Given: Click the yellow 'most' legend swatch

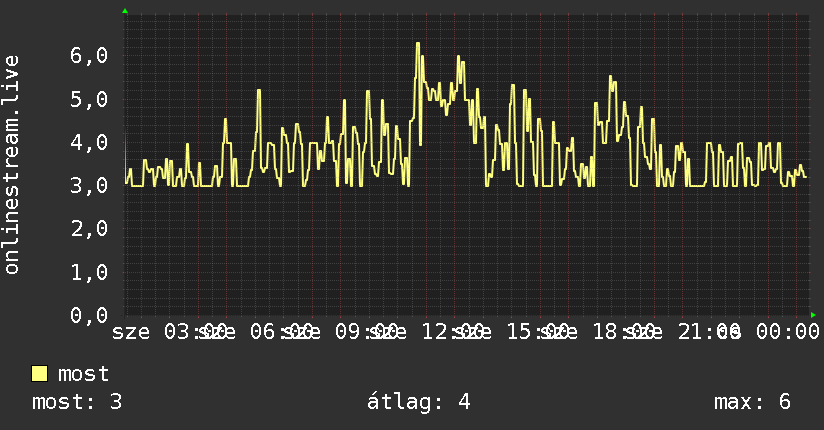Looking at the screenshot, I should (39, 374).
